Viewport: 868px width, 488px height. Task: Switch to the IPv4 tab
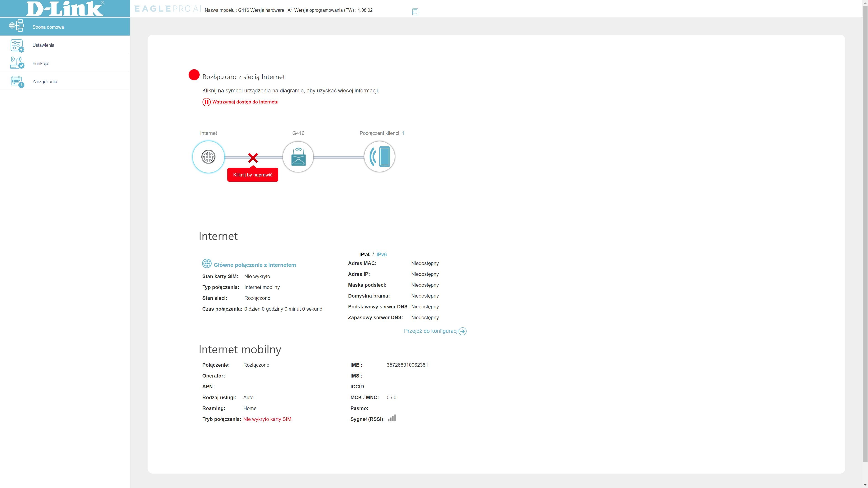click(364, 255)
